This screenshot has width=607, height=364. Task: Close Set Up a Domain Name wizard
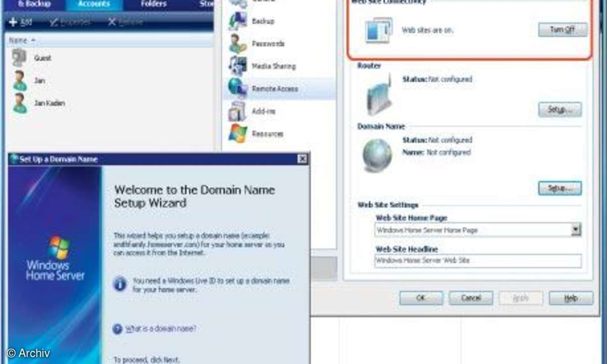pyautogui.click(x=302, y=159)
